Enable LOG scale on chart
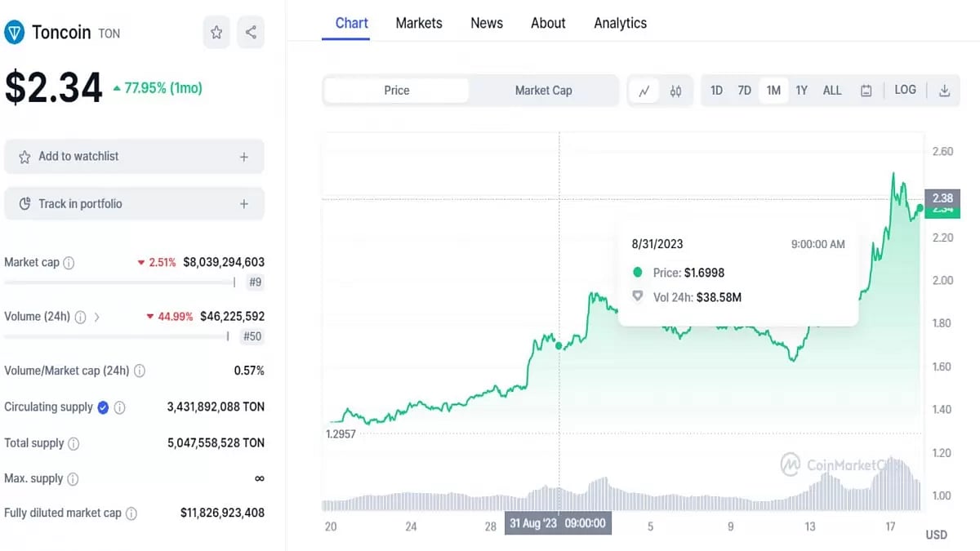 pos(905,90)
